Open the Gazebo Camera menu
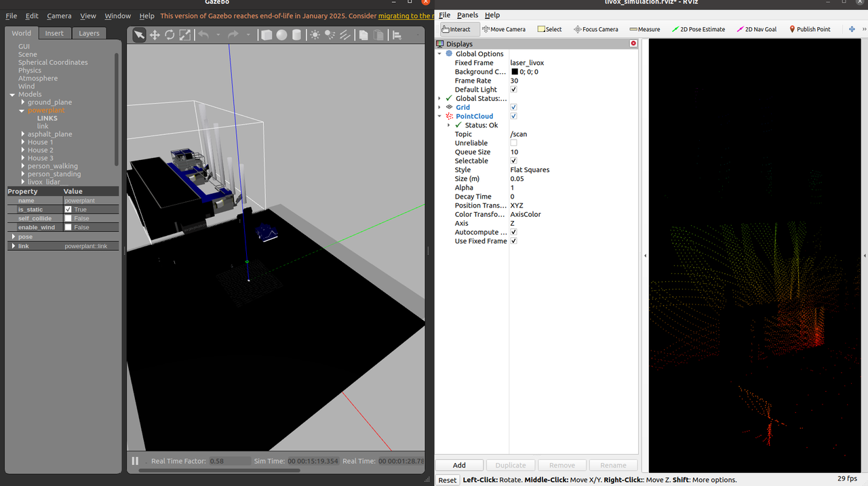This screenshot has width=868, height=486. [59, 16]
